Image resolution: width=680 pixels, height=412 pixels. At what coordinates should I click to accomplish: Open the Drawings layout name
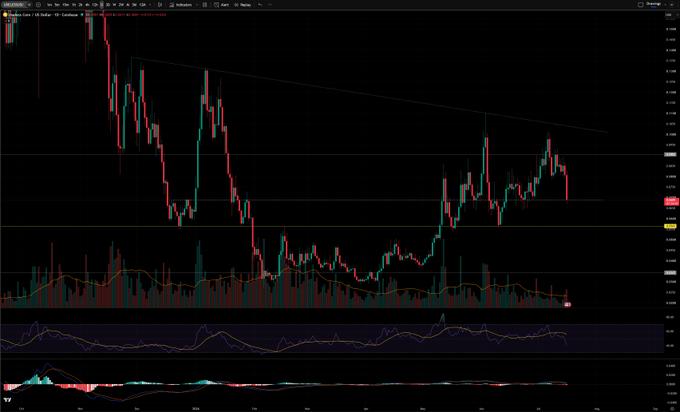point(654,4)
